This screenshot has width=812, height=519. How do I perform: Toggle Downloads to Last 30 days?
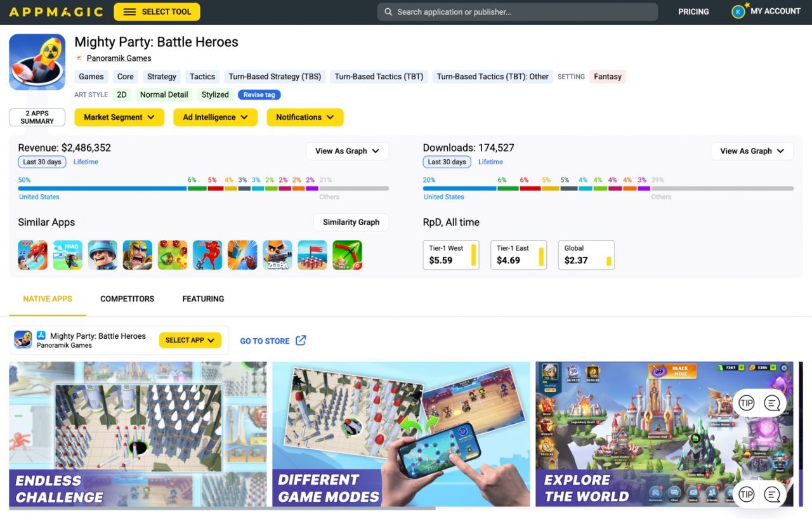(447, 162)
